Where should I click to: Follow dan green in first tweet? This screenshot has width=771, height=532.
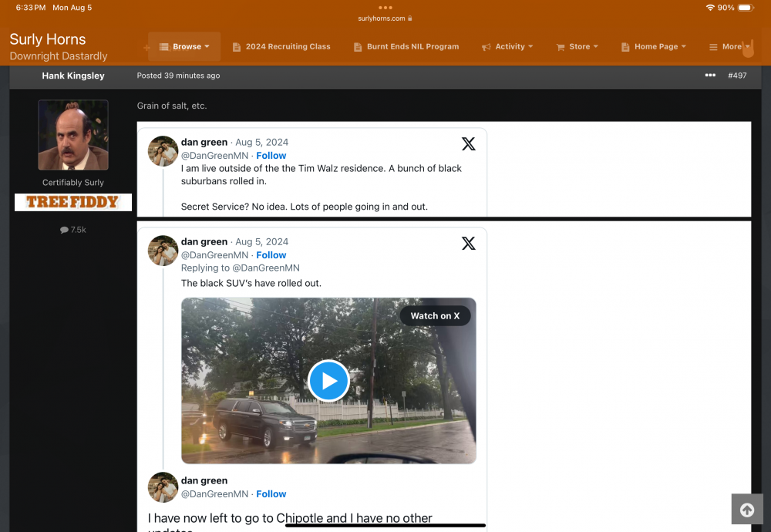[x=271, y=156]
